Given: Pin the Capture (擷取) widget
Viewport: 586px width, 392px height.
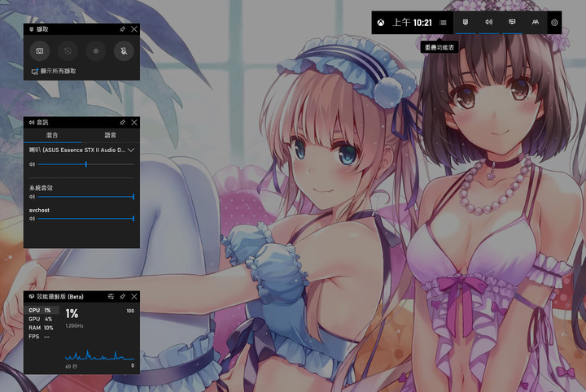Looking at the screenshot, I should 123,29.
